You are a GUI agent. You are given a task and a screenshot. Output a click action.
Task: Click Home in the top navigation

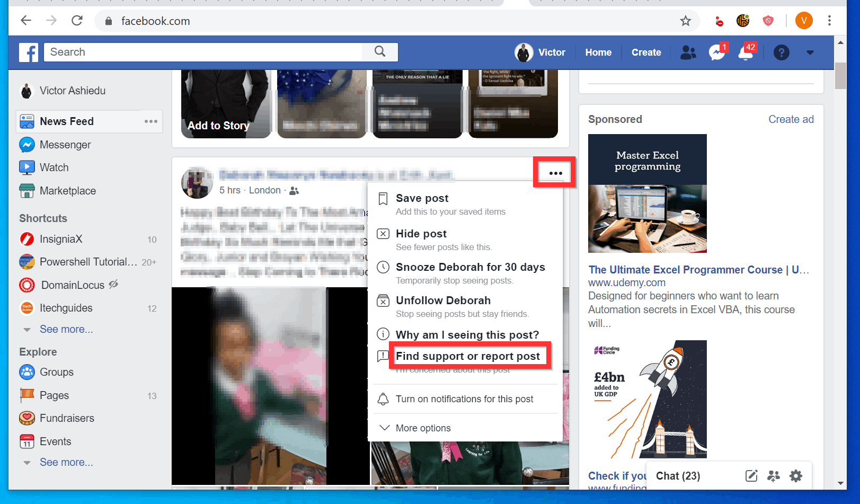coord(598,52)
